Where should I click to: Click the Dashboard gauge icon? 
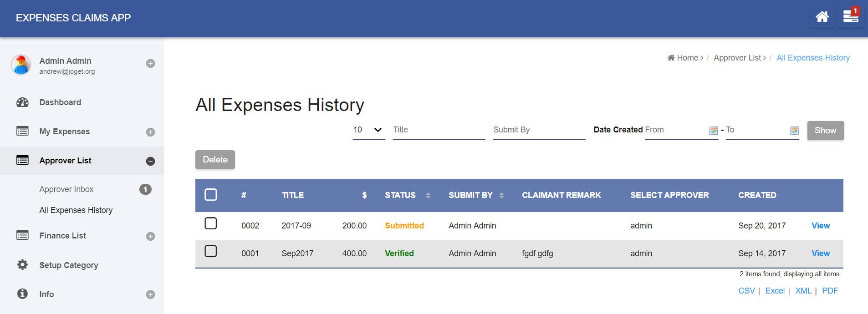(22, 102)
